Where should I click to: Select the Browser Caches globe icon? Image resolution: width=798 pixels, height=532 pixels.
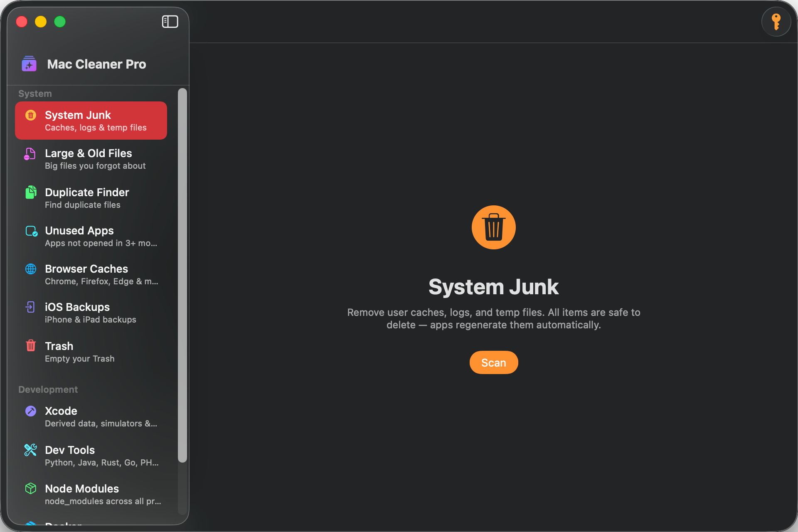31,269
